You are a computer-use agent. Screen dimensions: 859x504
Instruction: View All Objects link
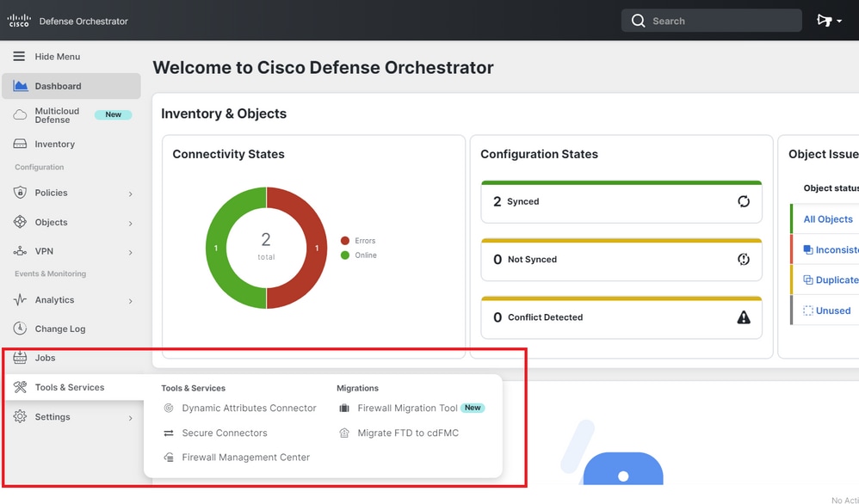(828, 219)
